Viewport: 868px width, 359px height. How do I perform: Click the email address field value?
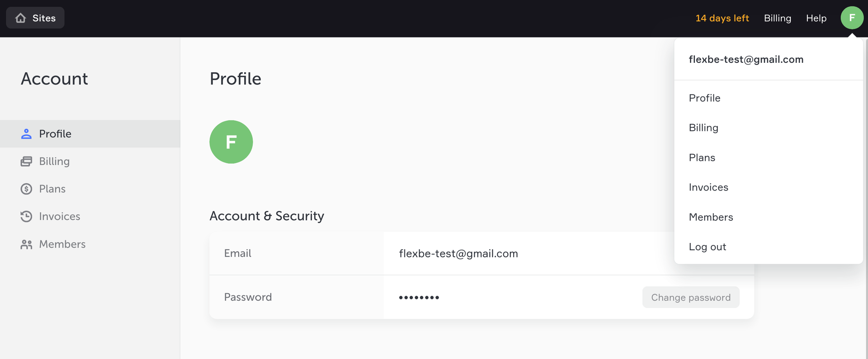(458, 254)
